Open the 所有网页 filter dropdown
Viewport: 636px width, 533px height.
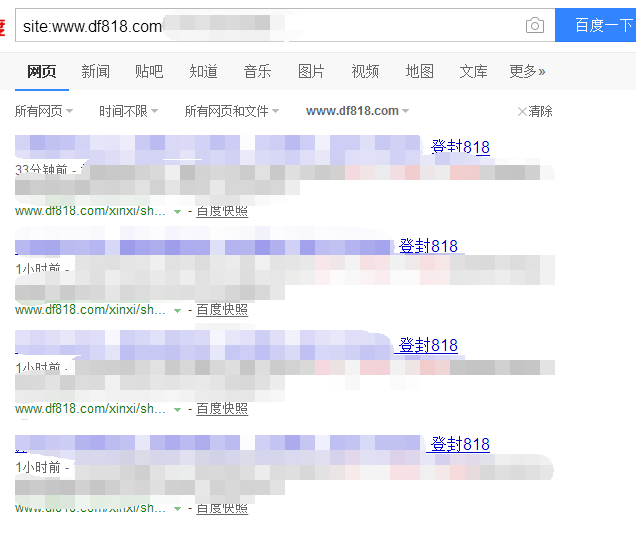(x=46, y=111)
